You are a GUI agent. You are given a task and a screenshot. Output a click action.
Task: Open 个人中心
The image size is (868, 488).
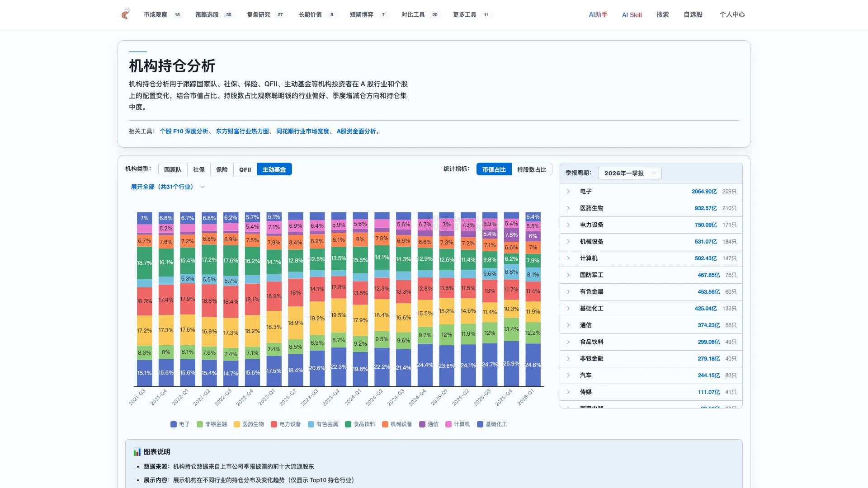(732, 14)
